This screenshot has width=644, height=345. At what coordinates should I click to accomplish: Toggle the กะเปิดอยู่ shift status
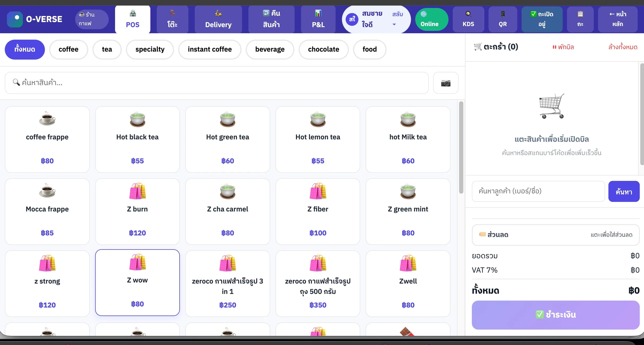542,19
